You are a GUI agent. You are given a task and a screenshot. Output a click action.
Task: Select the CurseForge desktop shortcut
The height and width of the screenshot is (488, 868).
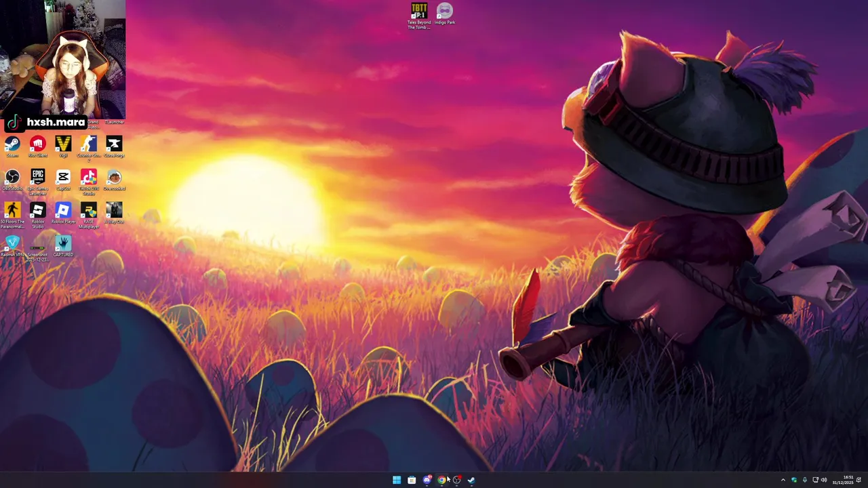click(x=114, y=146)
